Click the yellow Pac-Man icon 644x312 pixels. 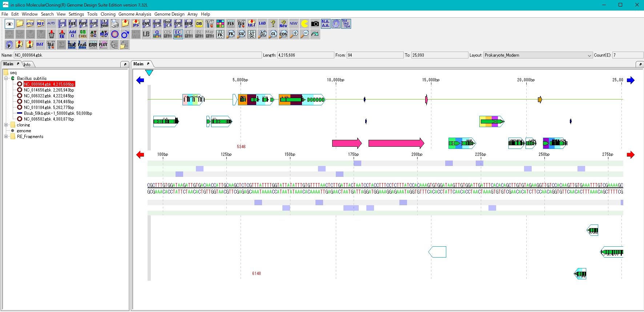(305, 24)
